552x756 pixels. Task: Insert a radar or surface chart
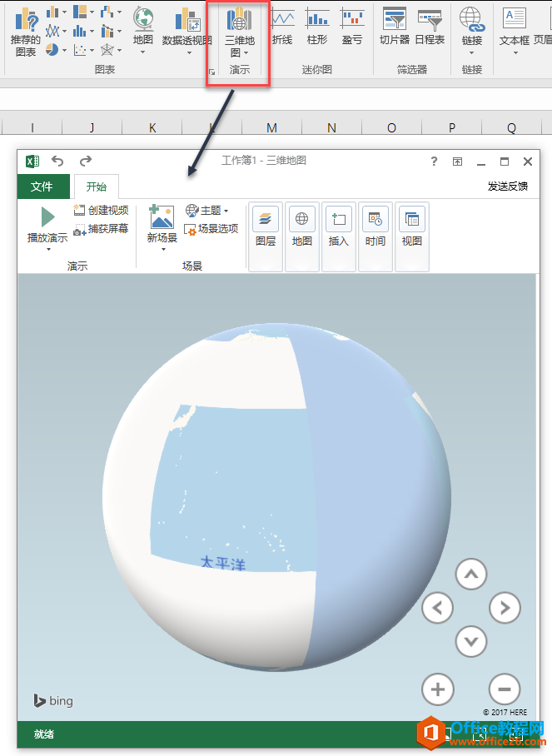111,50
